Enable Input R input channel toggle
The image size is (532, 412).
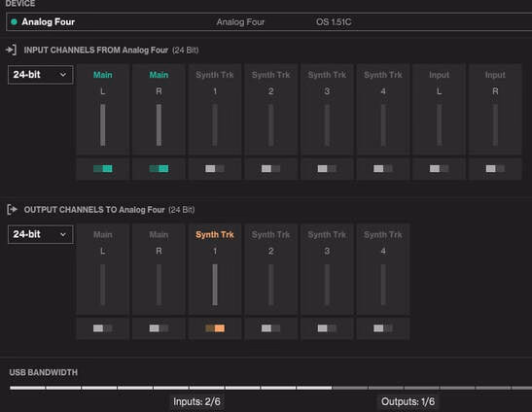coord(495,168)
